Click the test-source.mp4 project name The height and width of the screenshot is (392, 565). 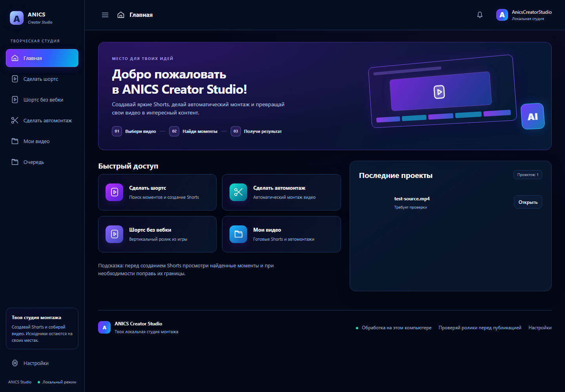pos(412,199)
